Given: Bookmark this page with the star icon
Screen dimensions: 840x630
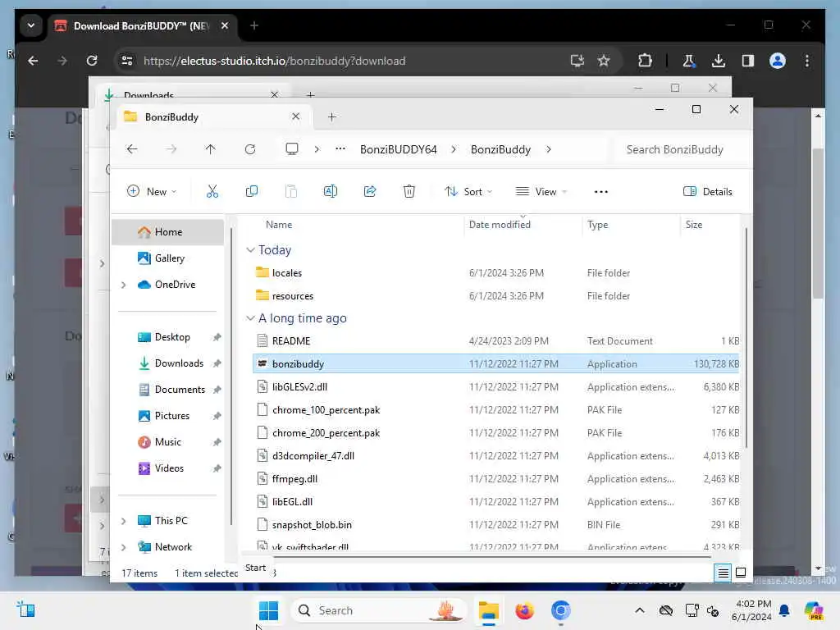Looking at the screenshot, I should pyautogui.click(x=604, y=61).
